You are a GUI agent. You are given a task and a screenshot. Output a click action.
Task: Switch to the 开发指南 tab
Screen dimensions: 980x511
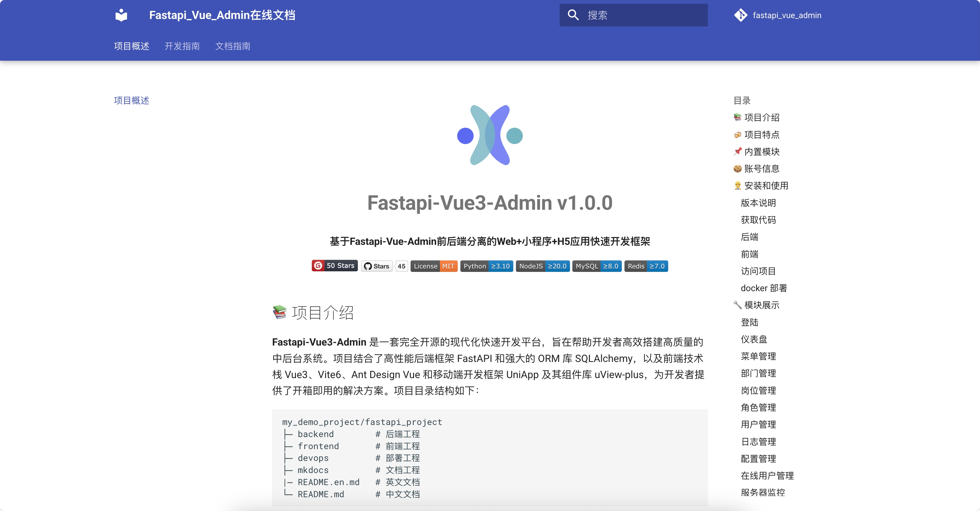click(182, 46)
